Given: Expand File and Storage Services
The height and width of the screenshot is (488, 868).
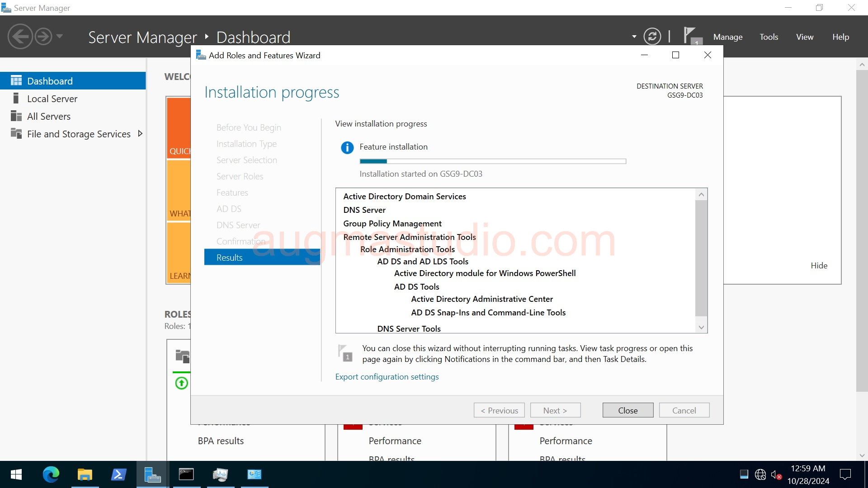Looking at the screenshot, I should pyautogui.click(x=140, y=134).
